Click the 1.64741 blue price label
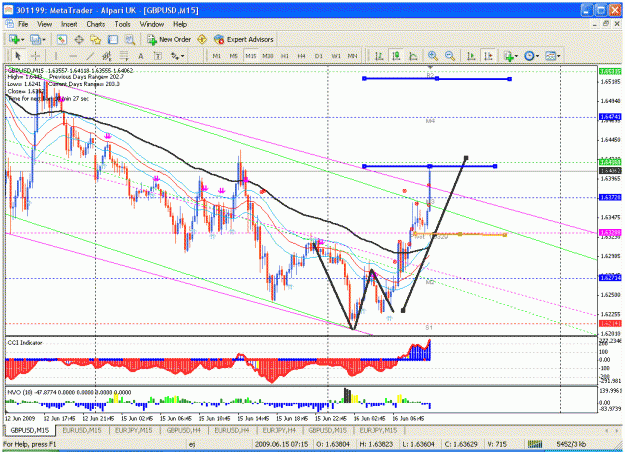 [610, 117]
